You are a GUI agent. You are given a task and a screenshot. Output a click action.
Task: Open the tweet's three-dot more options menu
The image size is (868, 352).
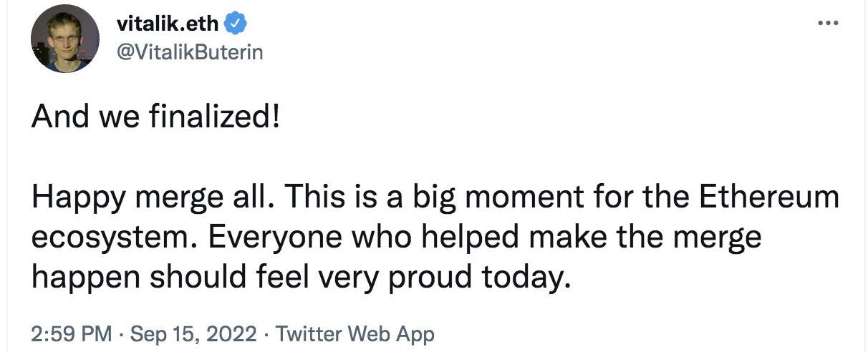(829, 23)
